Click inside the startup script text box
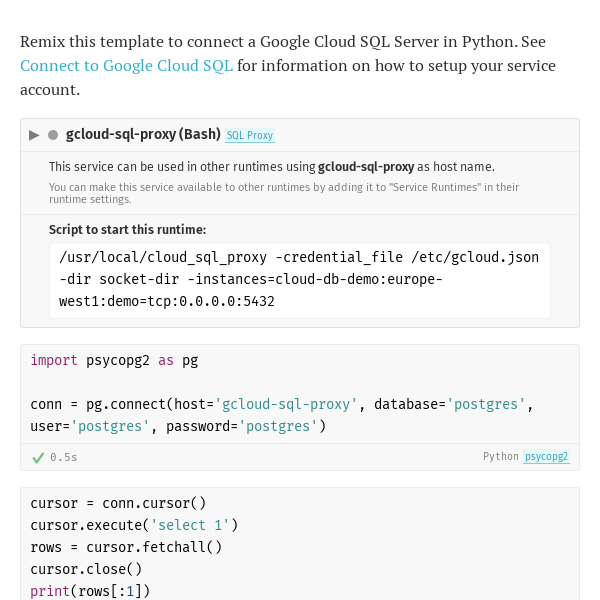Viewport: 600px width, 600px height. (x=300, y=280)
